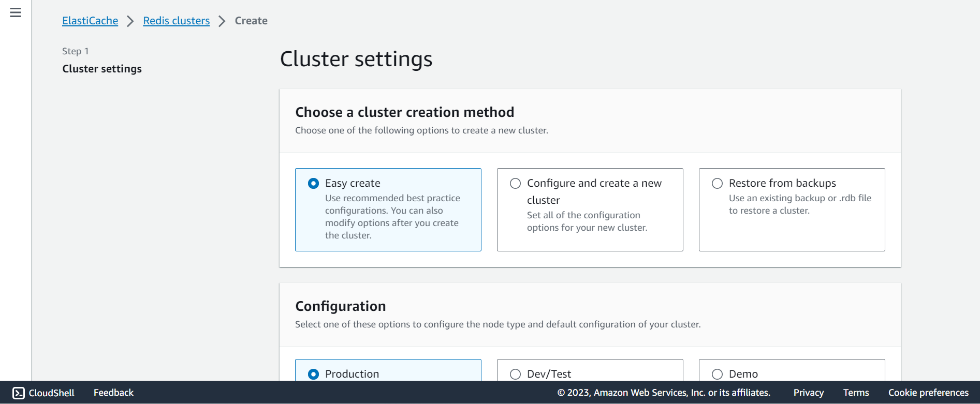The width and height of the screenshot is (980, 404).
Task: Select Step 1 Cluster settings in sidebar
Action: click(102, 69)
